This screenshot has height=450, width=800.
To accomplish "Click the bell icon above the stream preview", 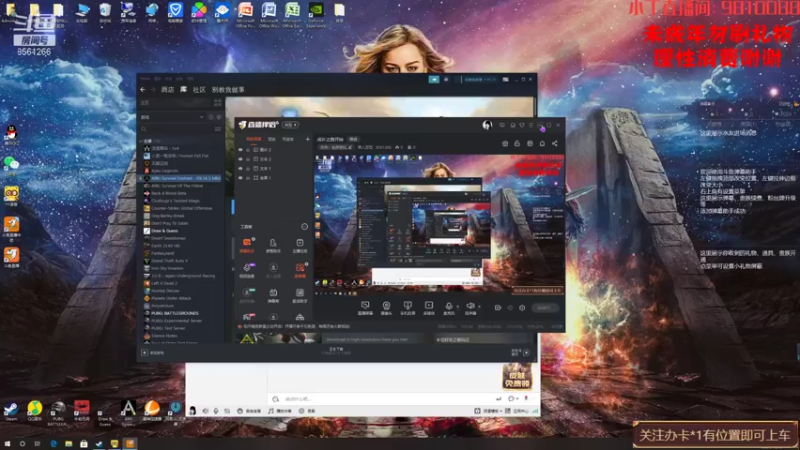I will 542,143.
